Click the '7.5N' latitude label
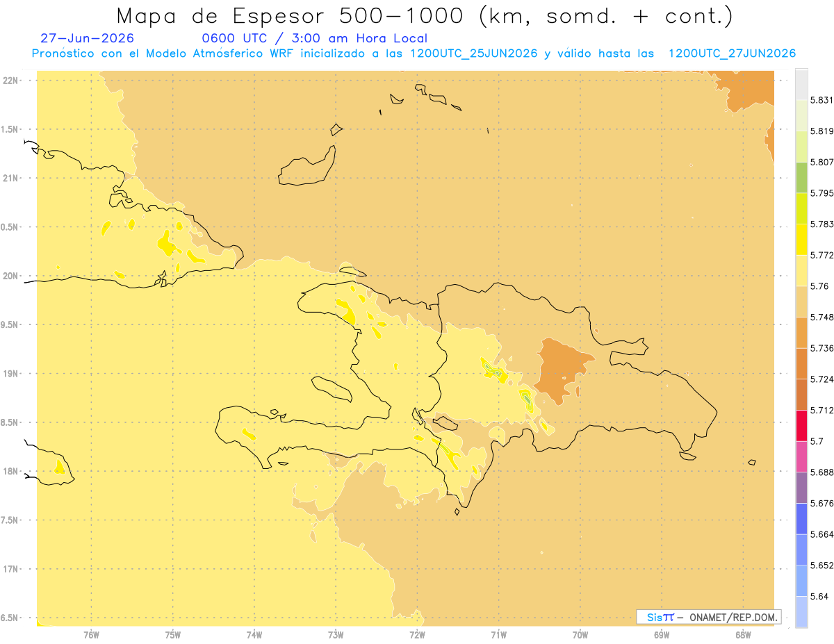 pyautogui.click(x=10, y=520)
